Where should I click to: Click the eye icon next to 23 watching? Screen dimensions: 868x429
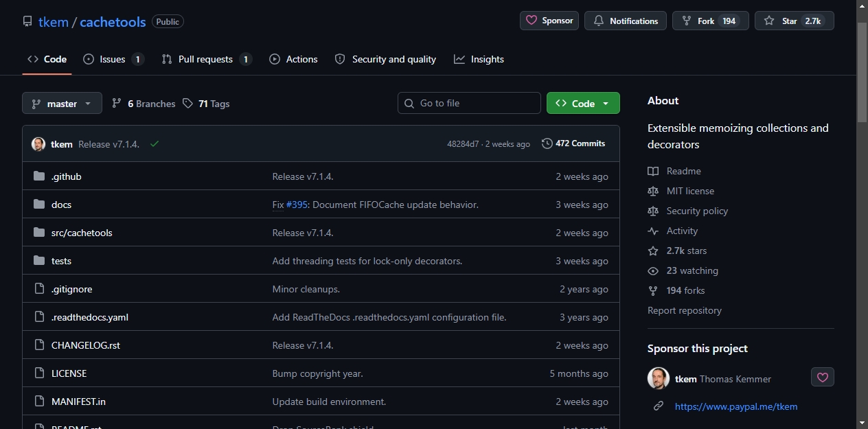653,271
